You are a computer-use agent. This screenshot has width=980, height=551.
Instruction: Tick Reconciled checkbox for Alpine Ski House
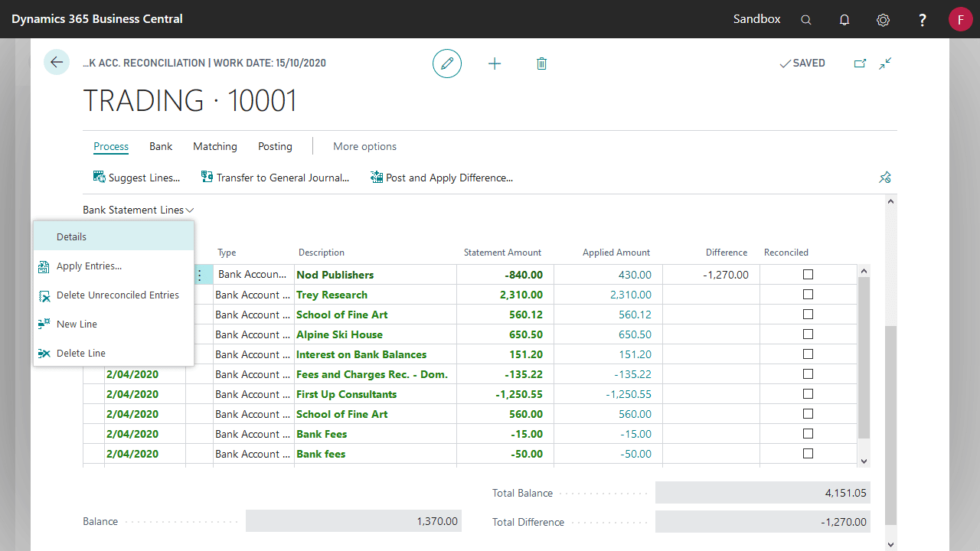point(808,334)
